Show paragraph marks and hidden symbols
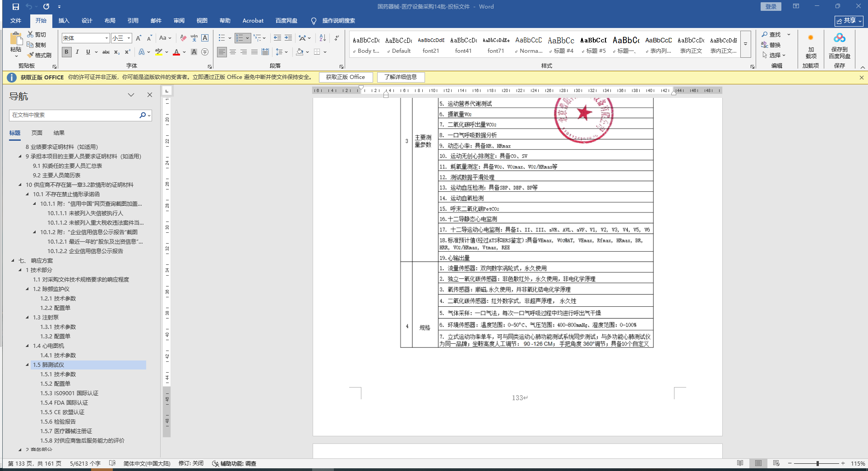Viewport: 868px width, 471px height. point(337,38)
